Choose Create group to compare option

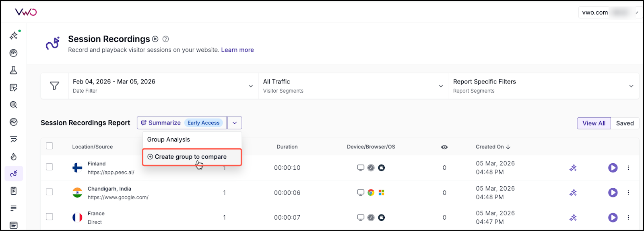pos(192,157)
